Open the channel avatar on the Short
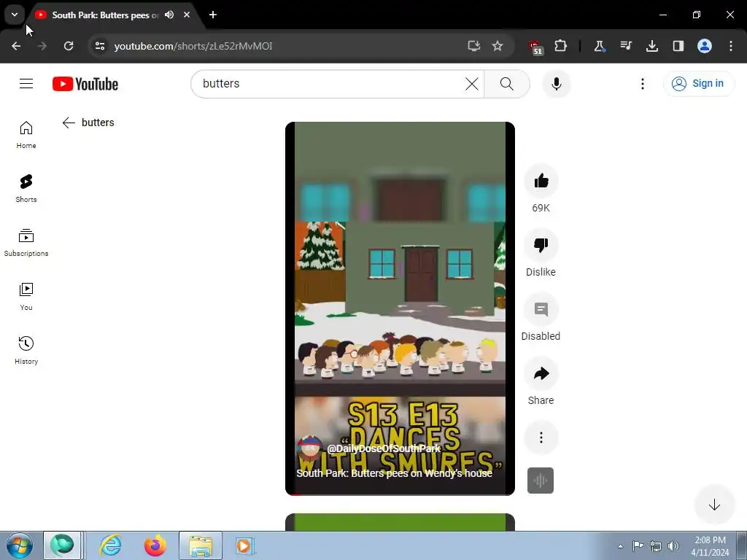This screenshot has width=747, height=560. point(309,448)
